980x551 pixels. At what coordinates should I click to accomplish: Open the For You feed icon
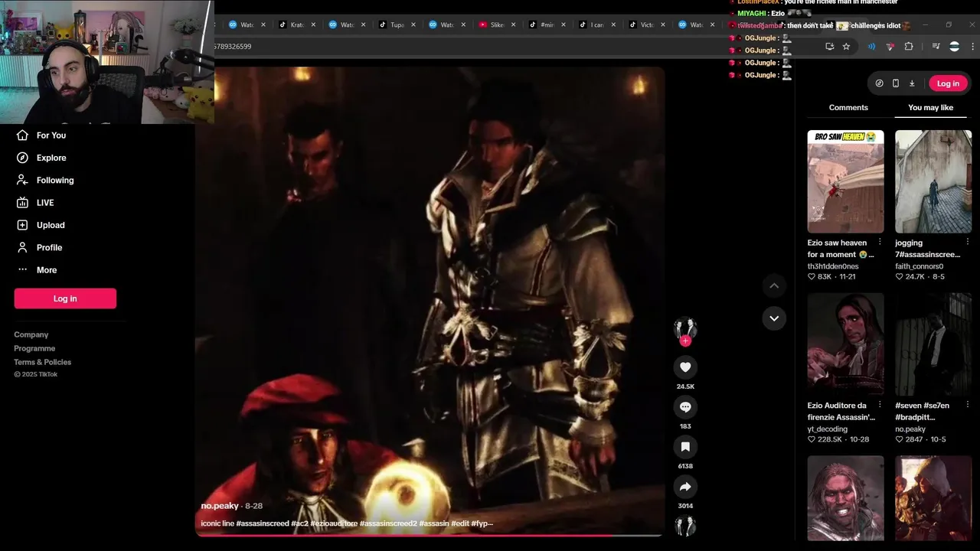point(22,135)
